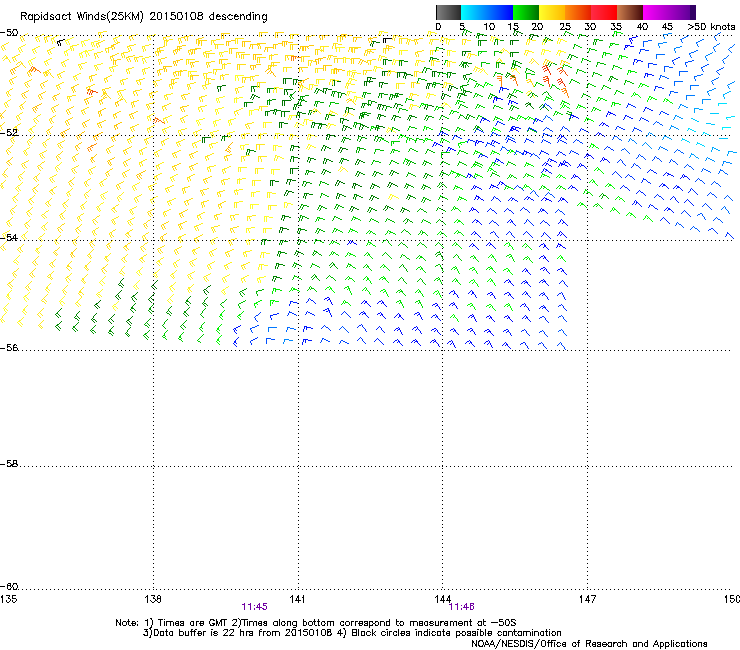The height and width of the screenshot is (650, 740).
Task: Click the -58 latitude axis label
Action: (9, 464)
